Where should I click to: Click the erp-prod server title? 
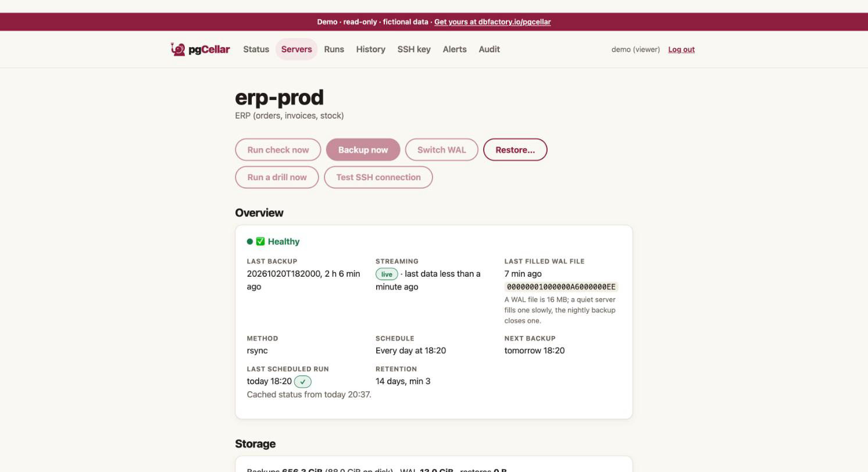coord(279,98)
